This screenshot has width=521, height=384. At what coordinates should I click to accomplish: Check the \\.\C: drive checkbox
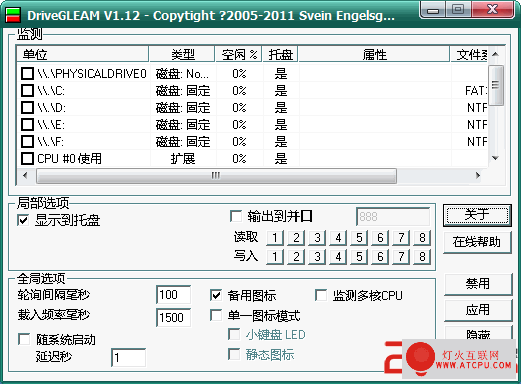(x=27, y=91)
